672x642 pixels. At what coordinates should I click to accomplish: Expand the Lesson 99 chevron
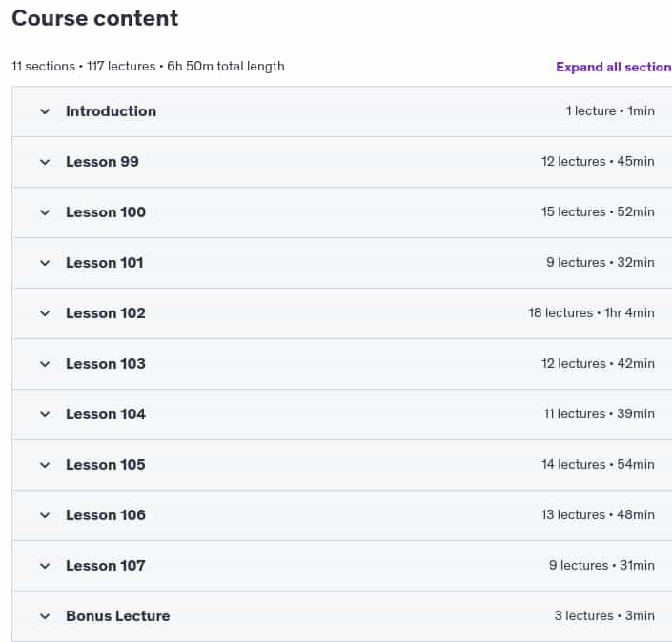point(45,162)
